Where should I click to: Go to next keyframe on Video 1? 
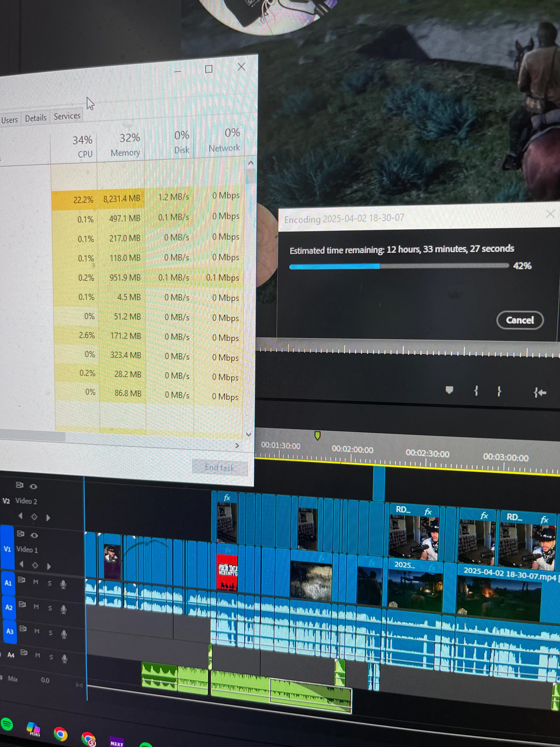[49, 566]
